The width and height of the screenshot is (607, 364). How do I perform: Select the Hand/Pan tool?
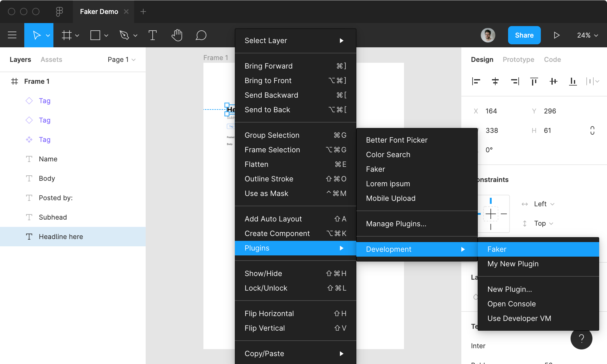[x=177, y=35]
